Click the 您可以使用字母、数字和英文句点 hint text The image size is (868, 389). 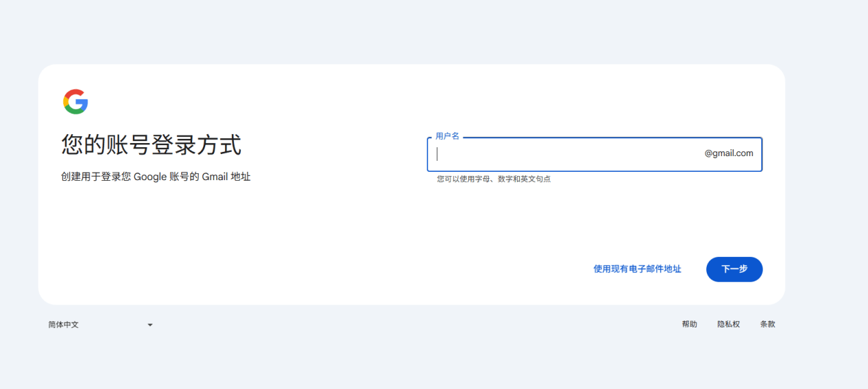tap(494, 179)
